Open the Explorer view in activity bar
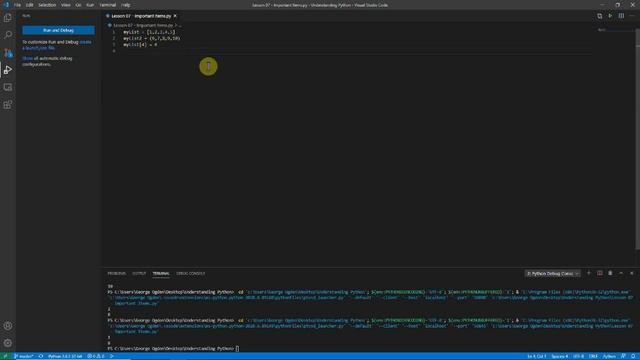Viewport: 640px width, 360px height. click(x=8, y=18)
